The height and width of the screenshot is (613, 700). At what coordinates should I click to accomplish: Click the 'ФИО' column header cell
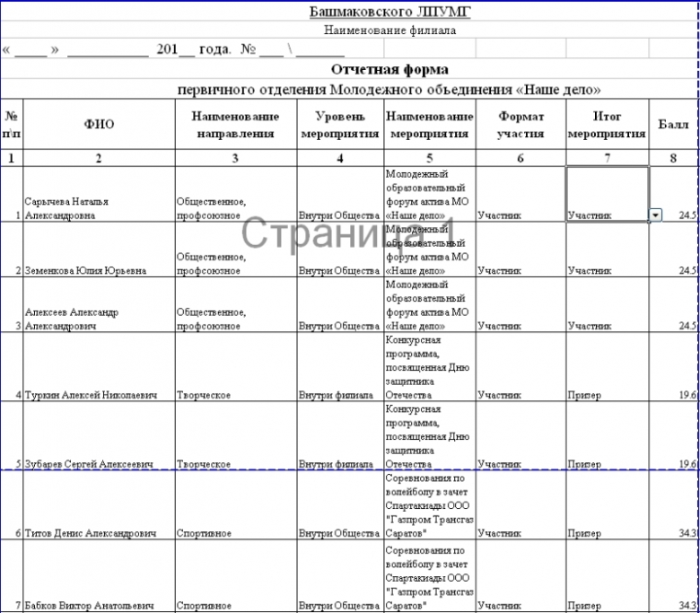coord(99,124)
